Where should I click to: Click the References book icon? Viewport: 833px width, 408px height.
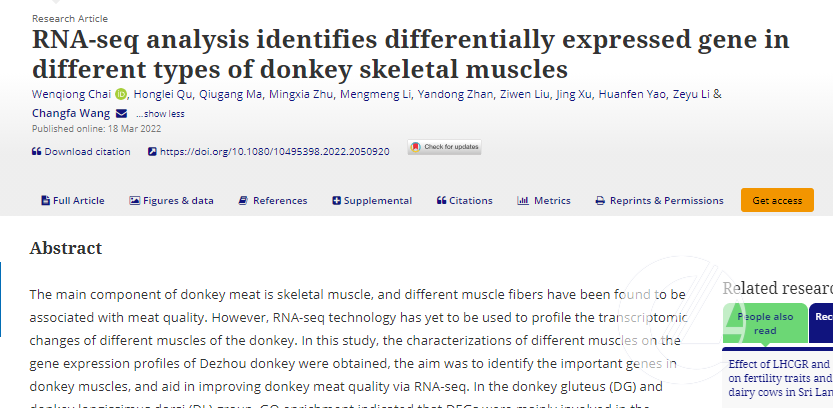tap(243, 201)
